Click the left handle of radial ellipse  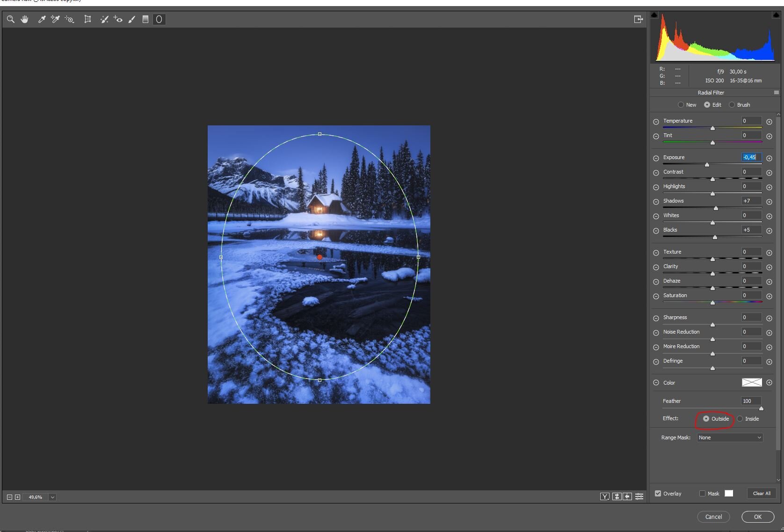(221, 257)
